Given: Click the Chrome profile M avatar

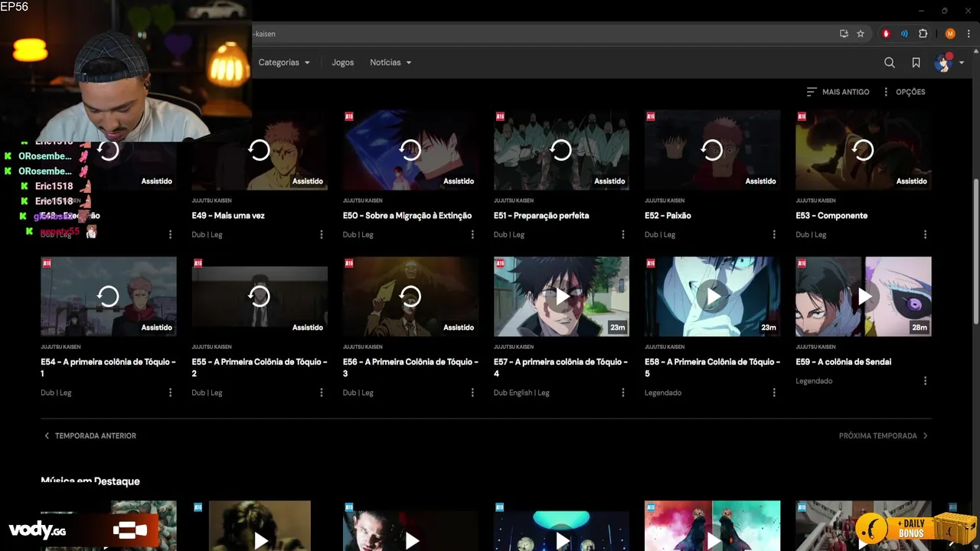Looking at the screenshot, I should pyautogui.click(x=950, y=34).
